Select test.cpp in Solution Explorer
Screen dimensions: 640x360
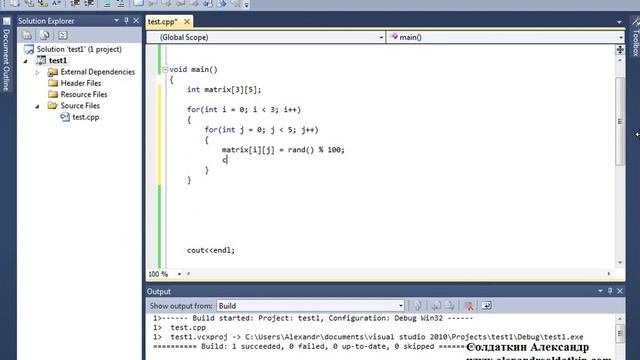point(86,117)
